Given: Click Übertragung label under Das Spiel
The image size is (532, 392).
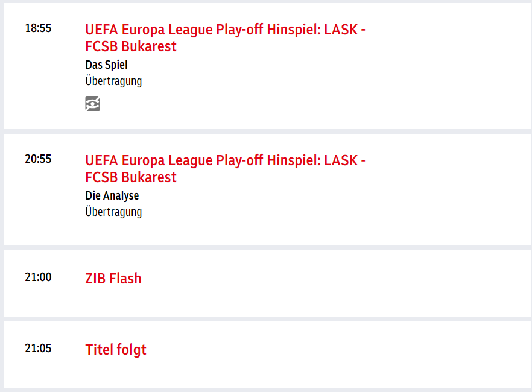Looking at the screenshot, I should click(x=113, y=81).
